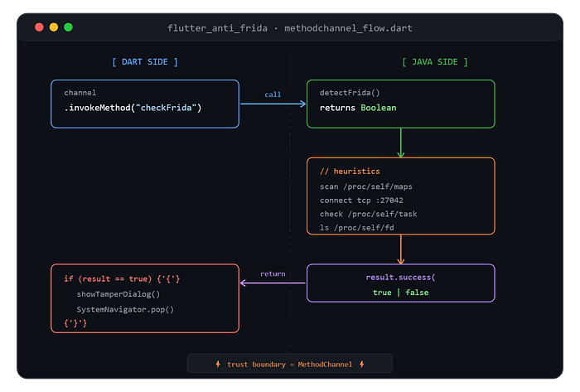Click the 'connect tcp :27042' line
580x392 pixels.
coord(361,200)
